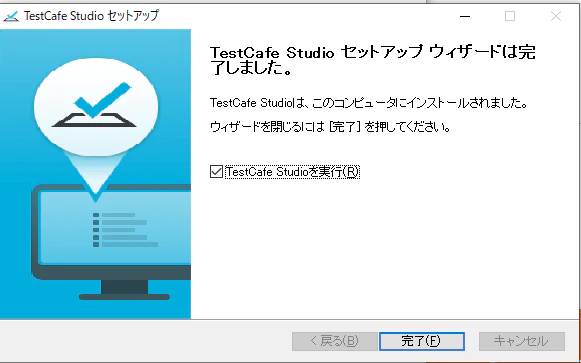
Task: Minimize the TestCafe Studio setup window
Action: (x=465, y=16)
